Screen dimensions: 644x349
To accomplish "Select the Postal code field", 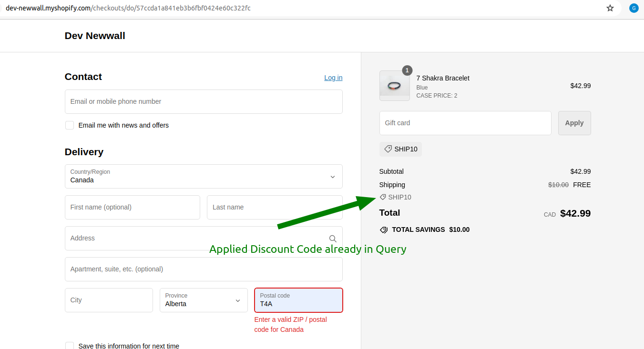I will click(298, 300).
